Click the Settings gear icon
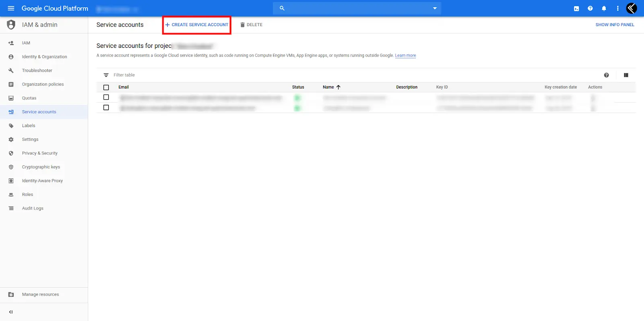This screenshot has height=321, width=644. [x=11, y=140]
